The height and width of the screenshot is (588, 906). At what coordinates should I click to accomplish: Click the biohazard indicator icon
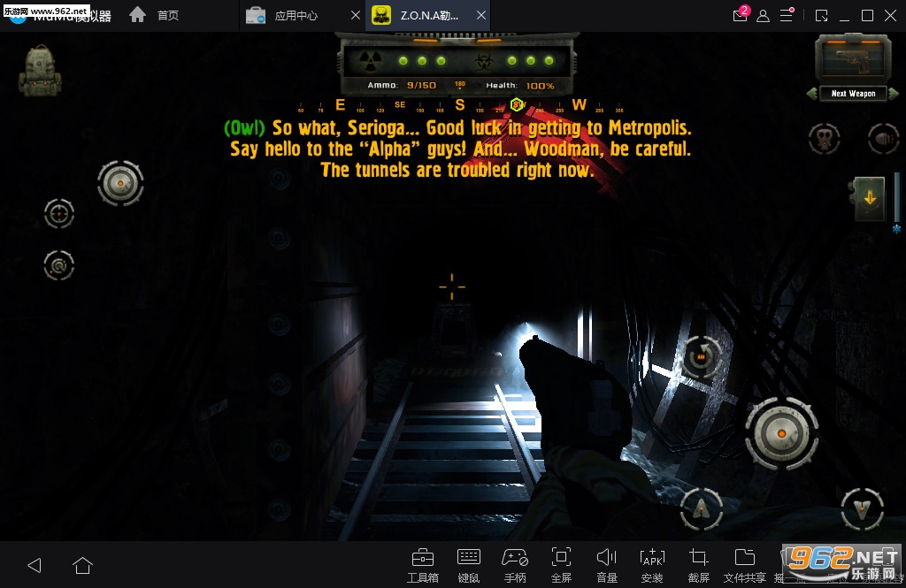point(484,61)
